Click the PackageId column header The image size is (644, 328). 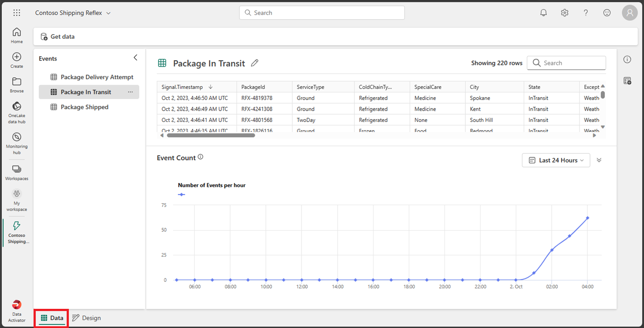[x=264, y=87]
